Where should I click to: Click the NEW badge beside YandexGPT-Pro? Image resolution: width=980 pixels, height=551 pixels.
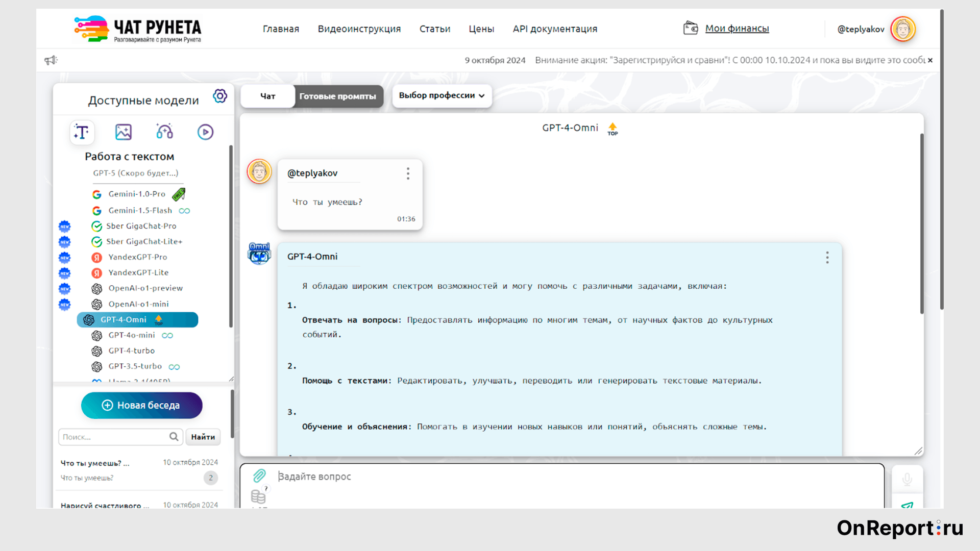tap(64, 257)
